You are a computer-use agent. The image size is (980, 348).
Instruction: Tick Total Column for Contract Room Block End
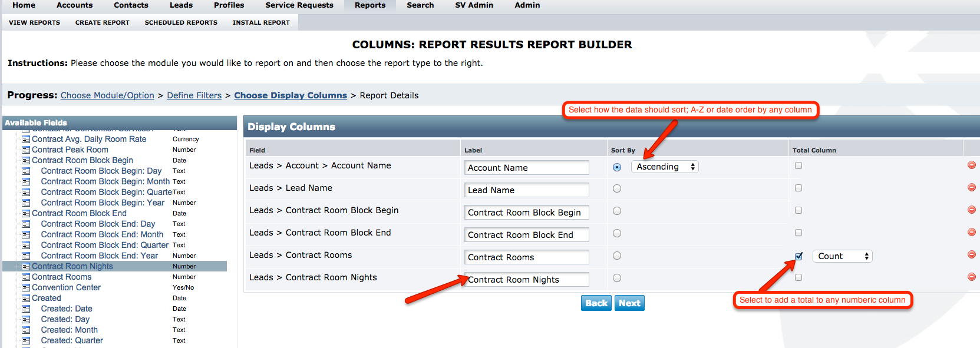point(798,233)
